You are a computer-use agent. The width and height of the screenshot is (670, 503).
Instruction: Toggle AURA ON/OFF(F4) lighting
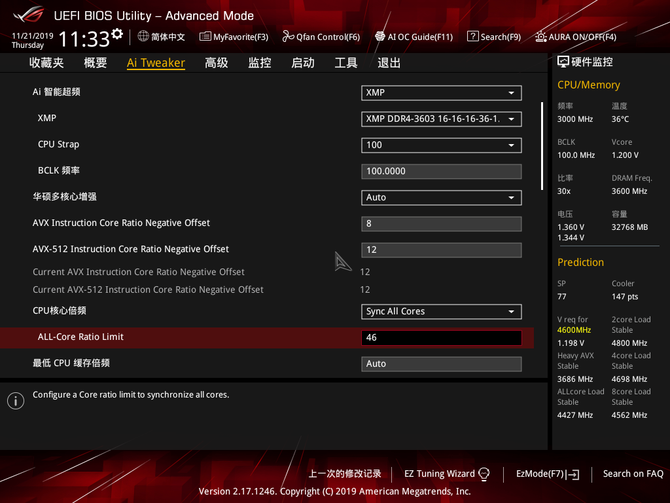click(576, 37)
